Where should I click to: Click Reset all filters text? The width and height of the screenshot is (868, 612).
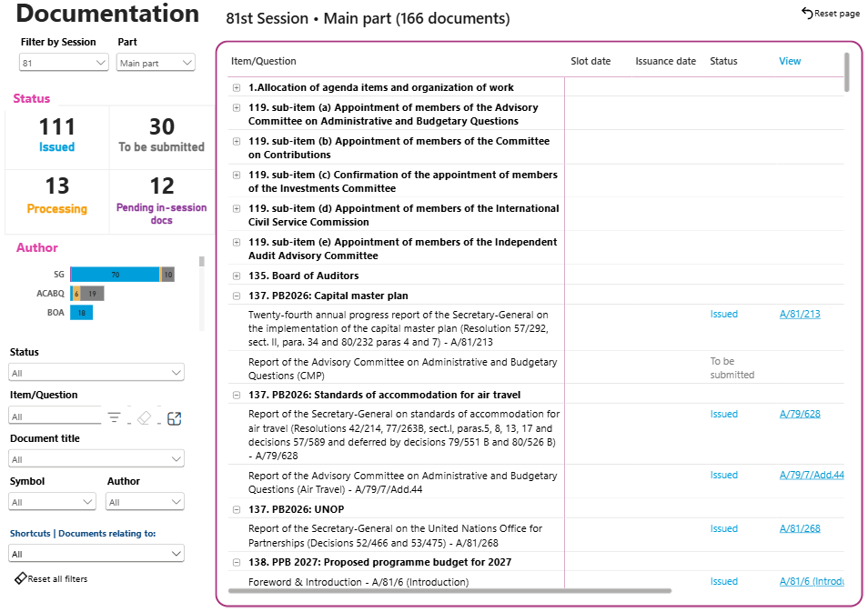click(x=57, y=578)
